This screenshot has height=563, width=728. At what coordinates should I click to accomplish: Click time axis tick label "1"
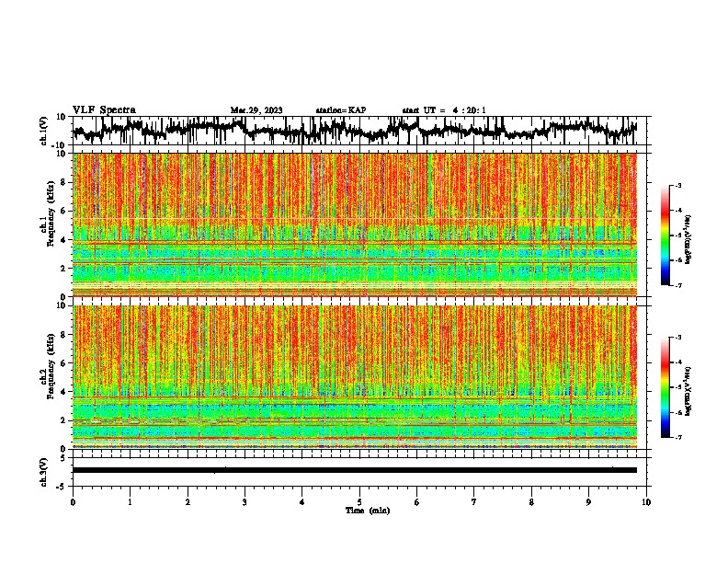[x=130, y=502]
